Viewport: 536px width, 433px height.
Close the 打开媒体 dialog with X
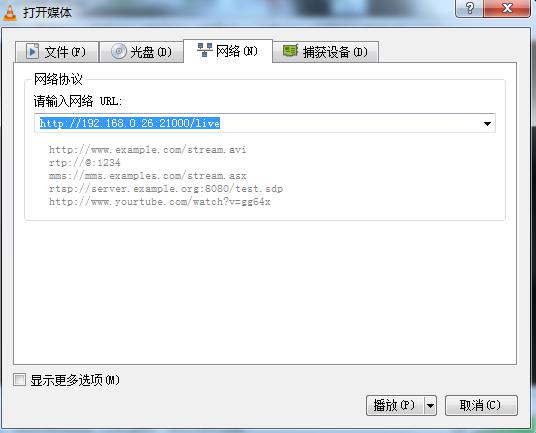pyautogui.click(x=507, y=8)
